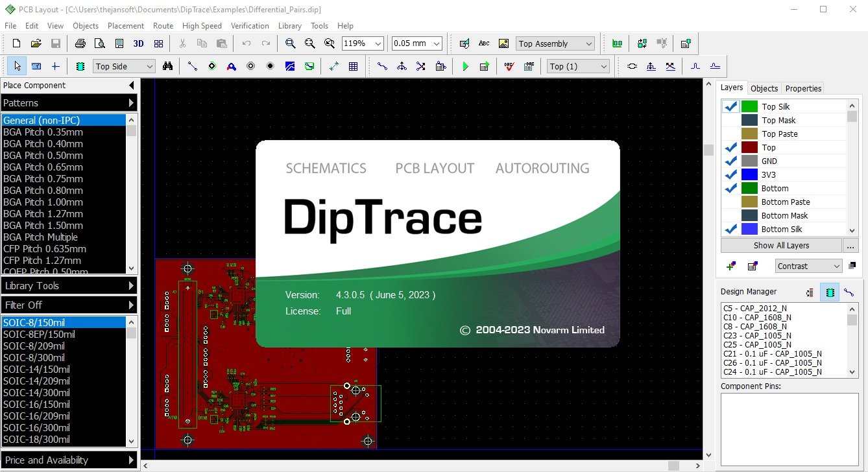Create a new PCB file

click(17, 43)
